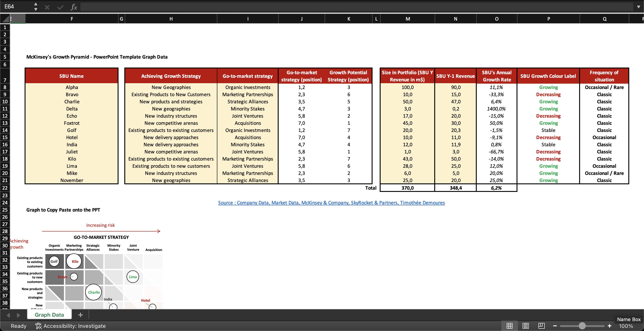644x331 pixels.
Task: Click the Insert Function fx icon
Action: (x=74, y=7)
